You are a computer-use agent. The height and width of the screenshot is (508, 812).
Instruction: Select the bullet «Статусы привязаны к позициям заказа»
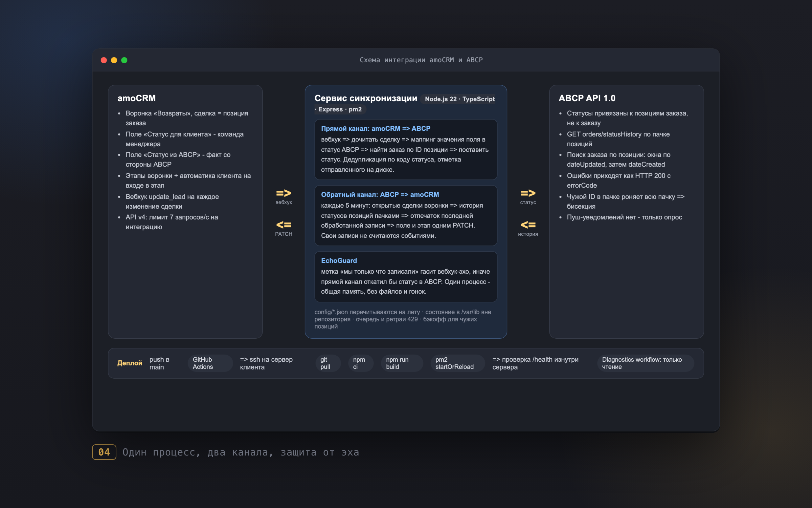click(x=627, y=118)
